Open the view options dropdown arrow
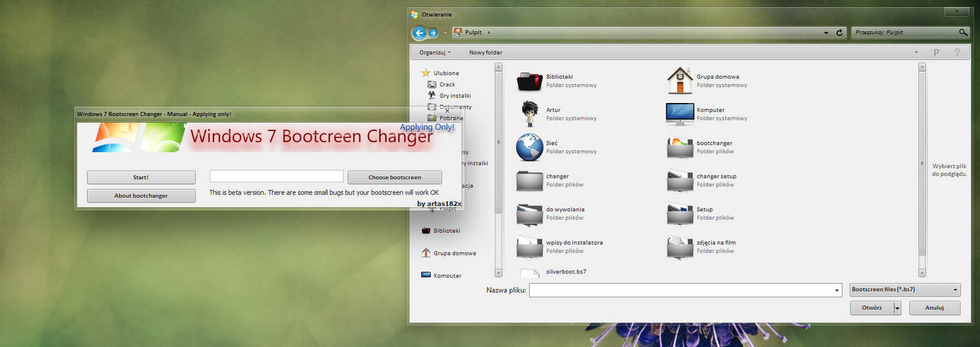 (916, 52)
